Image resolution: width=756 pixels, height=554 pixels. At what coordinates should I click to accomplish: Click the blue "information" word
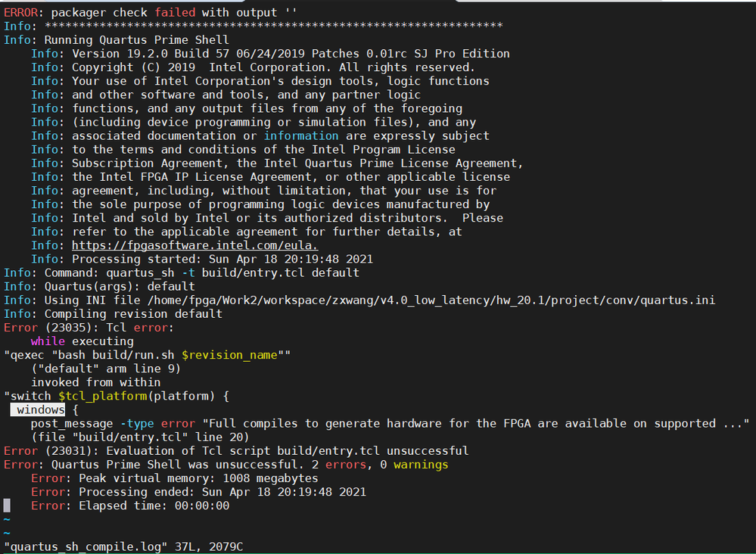pos(301,136)
